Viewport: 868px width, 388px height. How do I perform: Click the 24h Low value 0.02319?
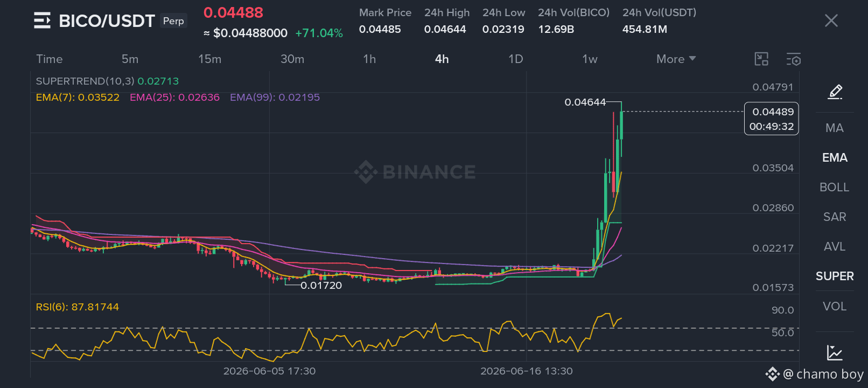tap(503, 29)
